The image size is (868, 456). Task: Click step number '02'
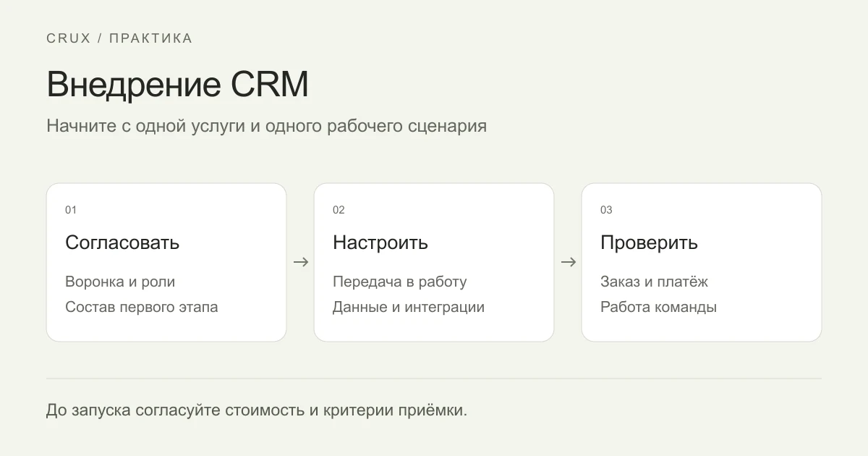pos(339,210)
